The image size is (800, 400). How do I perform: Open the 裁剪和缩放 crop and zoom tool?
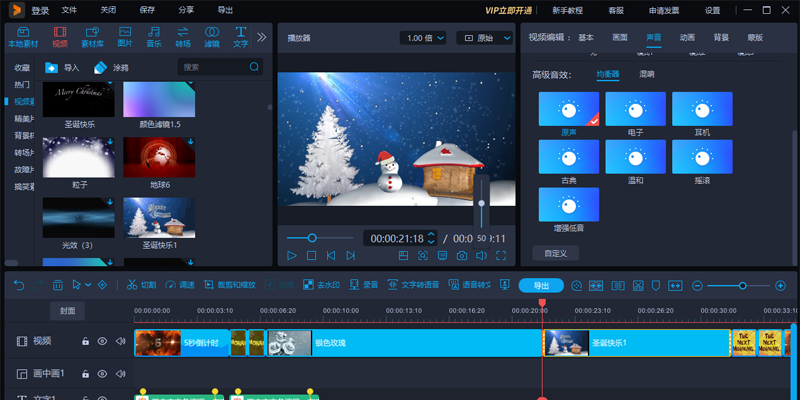pos(230,285)
